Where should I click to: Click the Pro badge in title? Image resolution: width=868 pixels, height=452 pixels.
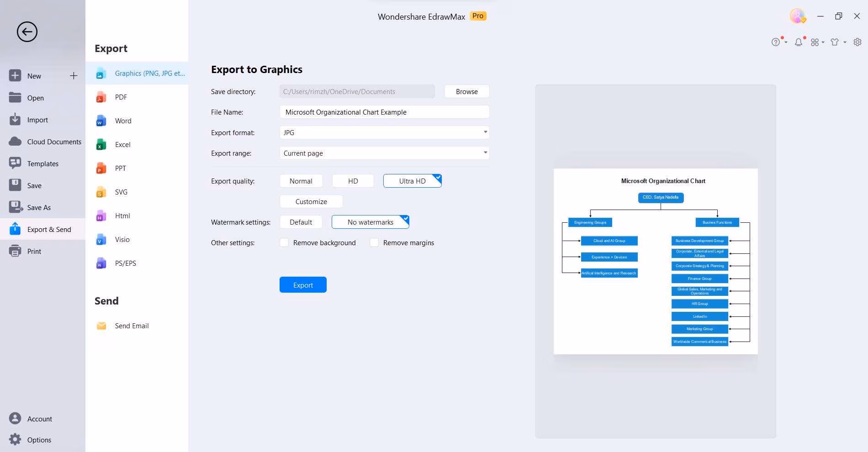coord(478,16)
